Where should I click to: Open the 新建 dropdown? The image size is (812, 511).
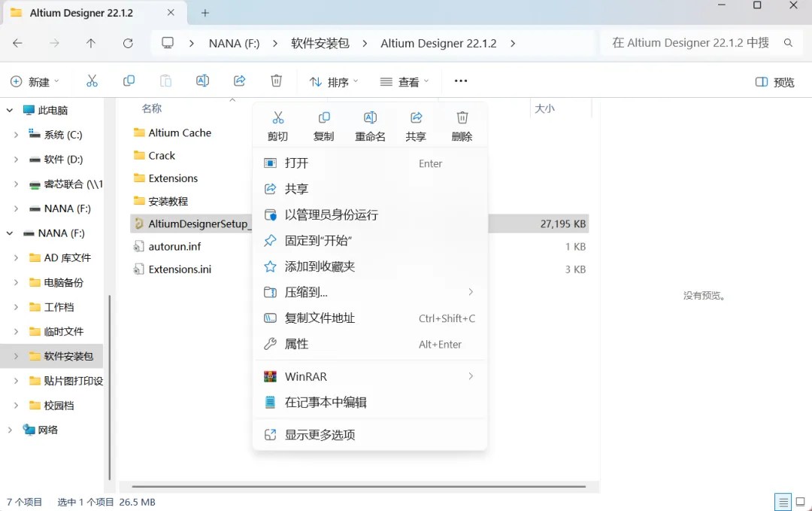click(35, 81)
